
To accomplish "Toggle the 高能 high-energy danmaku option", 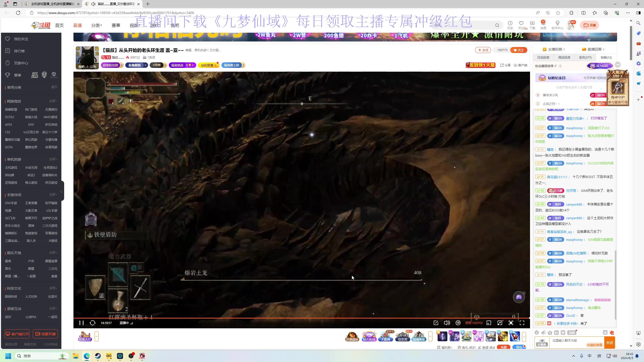I will point(572,333).
